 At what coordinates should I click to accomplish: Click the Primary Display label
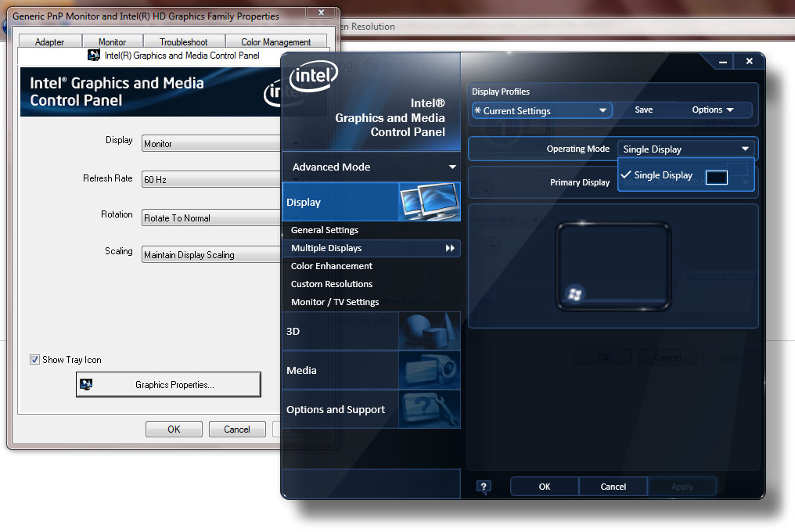point(580,182)
